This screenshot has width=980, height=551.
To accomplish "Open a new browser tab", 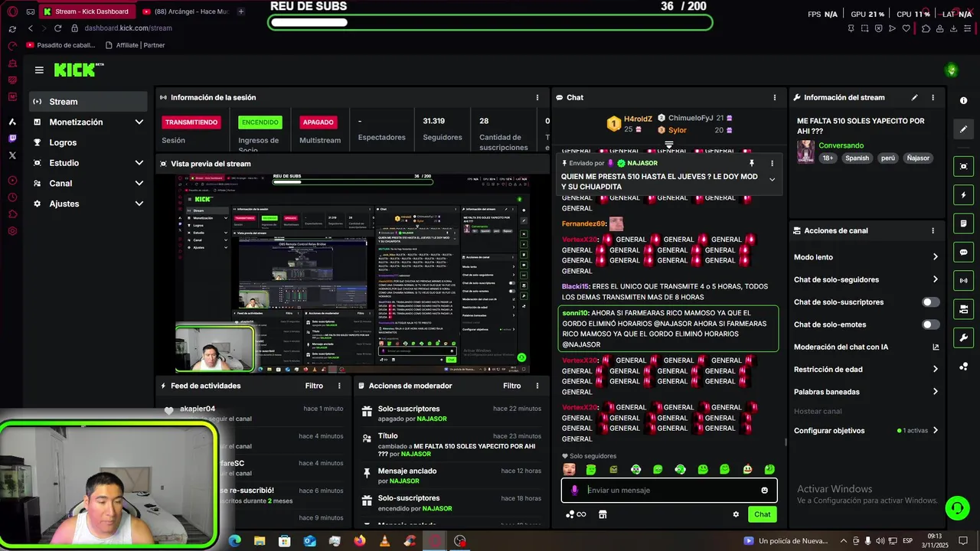I will (x=241, y=11).
